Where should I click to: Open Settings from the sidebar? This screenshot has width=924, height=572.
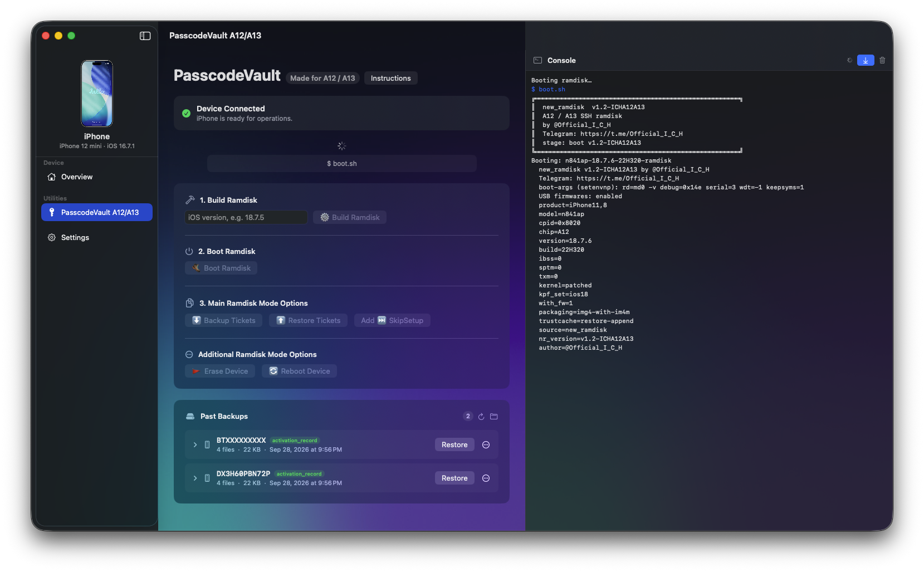point(97,237)
